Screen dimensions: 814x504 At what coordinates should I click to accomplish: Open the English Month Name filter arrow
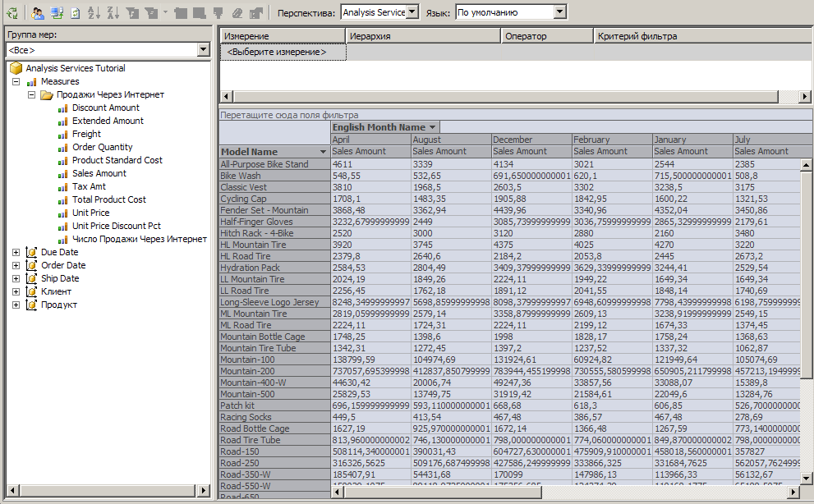coord(432,127)
